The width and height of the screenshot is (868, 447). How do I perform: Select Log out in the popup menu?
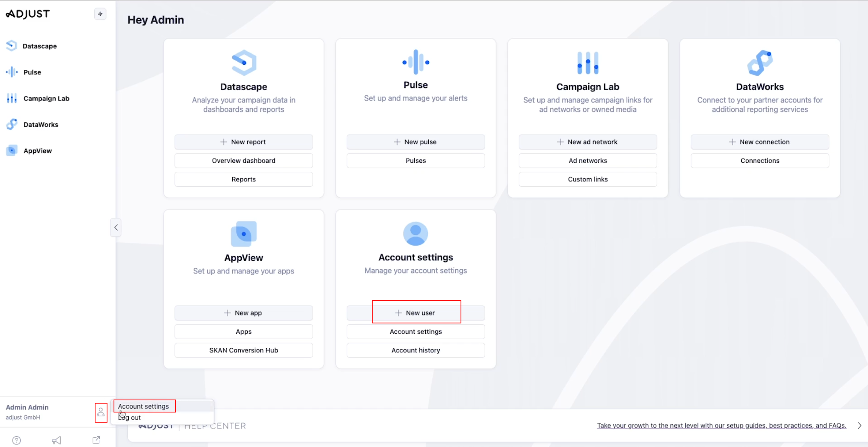[130, 417]
